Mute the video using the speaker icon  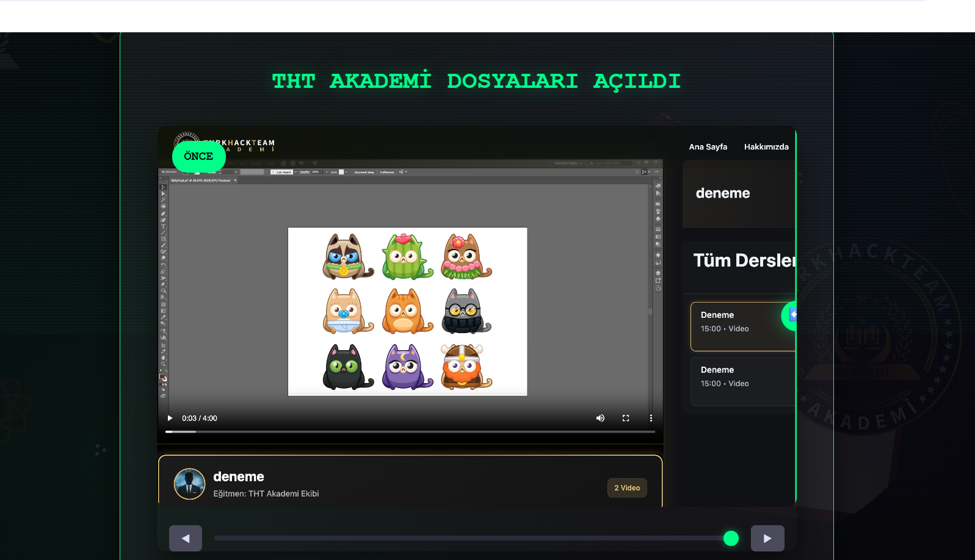point(600,418)
